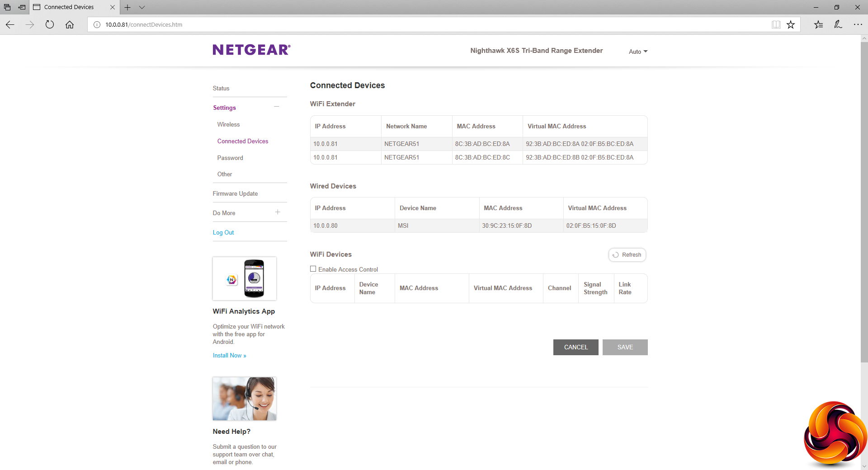This screenshot has width=868, height=470.
Task: Open the Auto language dropdown
Action: pyautogui.click(x=638, y=52)
